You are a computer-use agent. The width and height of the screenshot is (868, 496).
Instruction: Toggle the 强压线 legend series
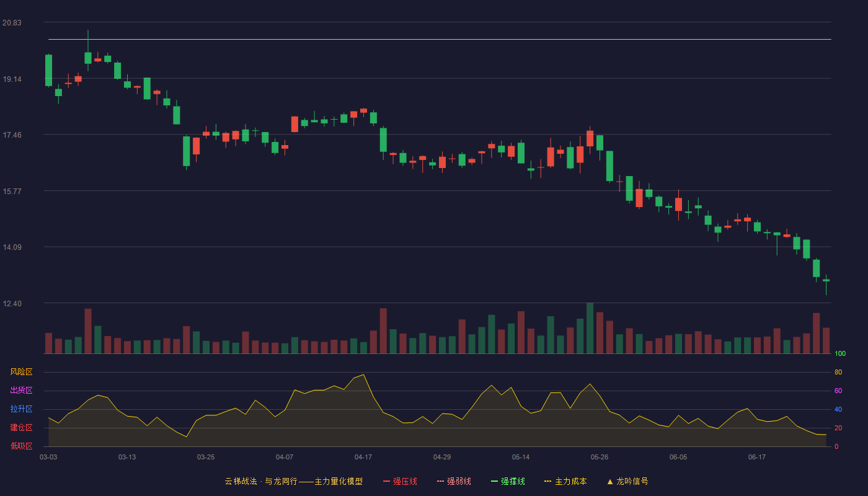(400, 481)
